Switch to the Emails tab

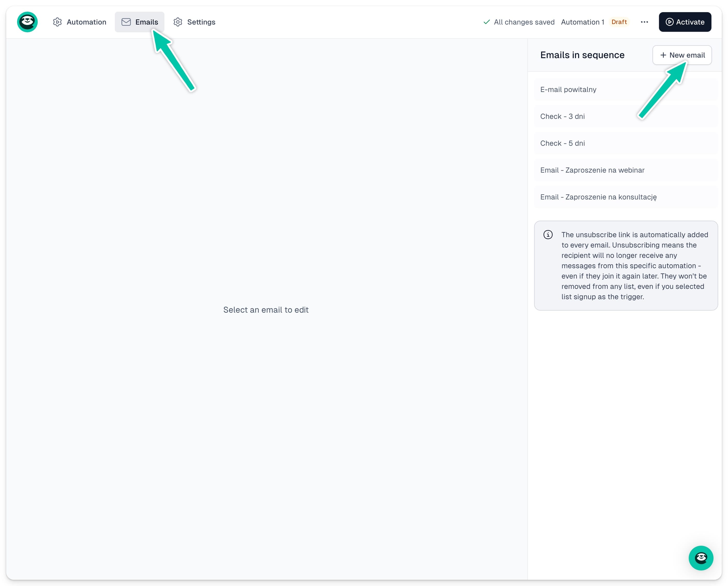[139, 22]
